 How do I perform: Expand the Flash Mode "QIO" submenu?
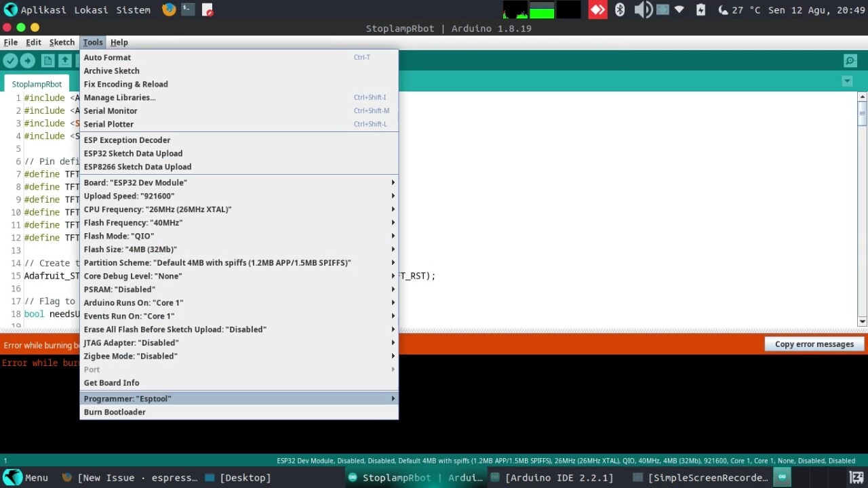(x=239, y=236)
